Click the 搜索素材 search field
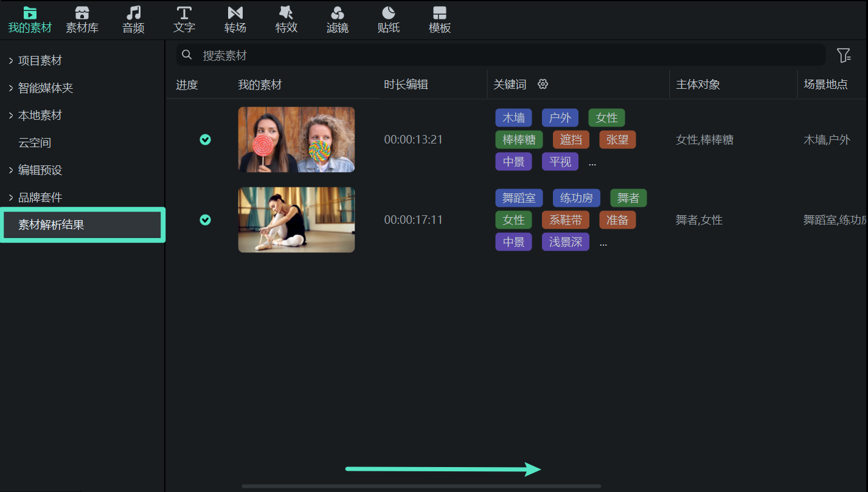868x492 pixels. pyautogui.click(x=501, y=55)
